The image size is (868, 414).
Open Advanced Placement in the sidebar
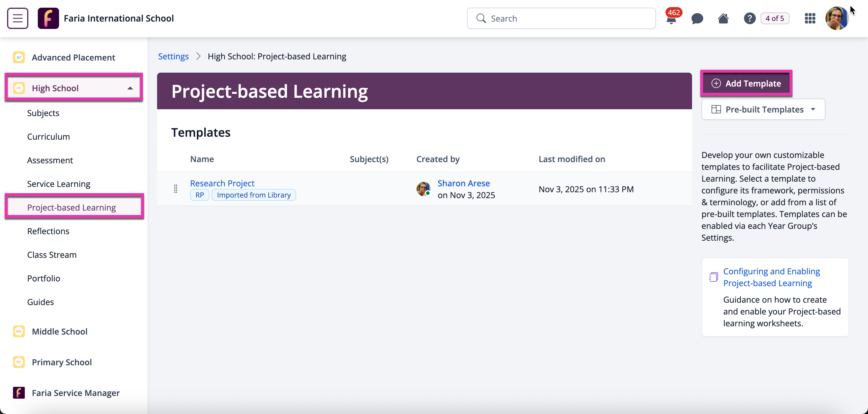[74, 57]
